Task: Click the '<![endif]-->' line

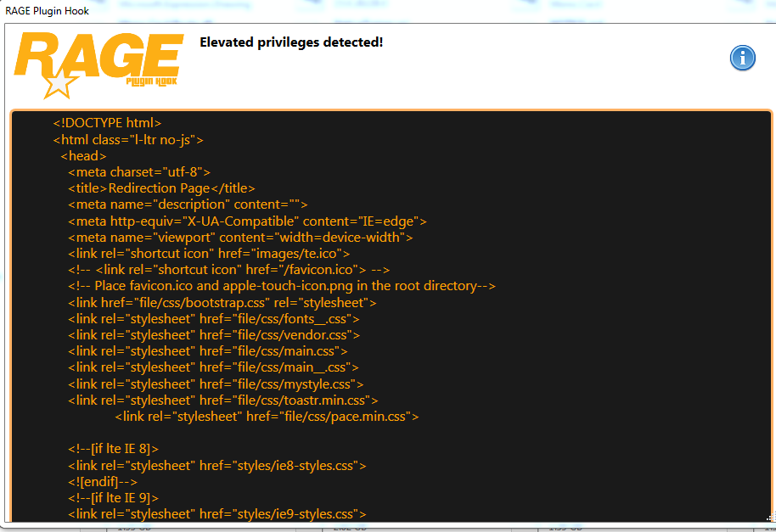Action: 103,482
